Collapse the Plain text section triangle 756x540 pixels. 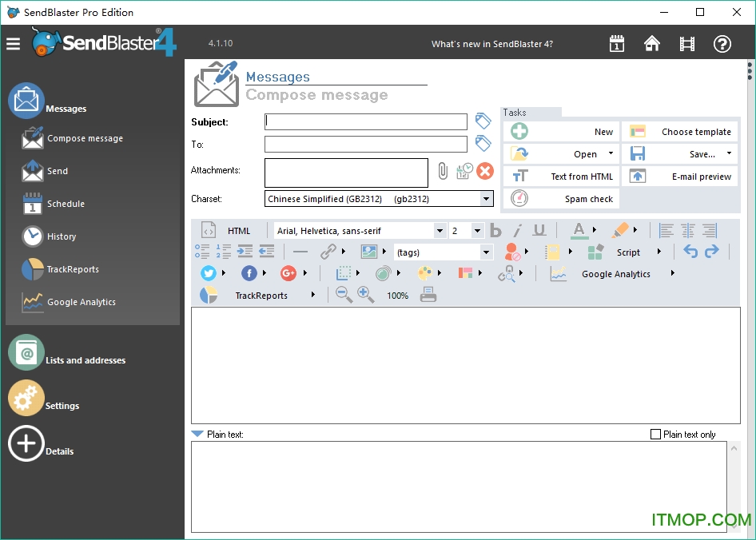(x=197, y=434)
